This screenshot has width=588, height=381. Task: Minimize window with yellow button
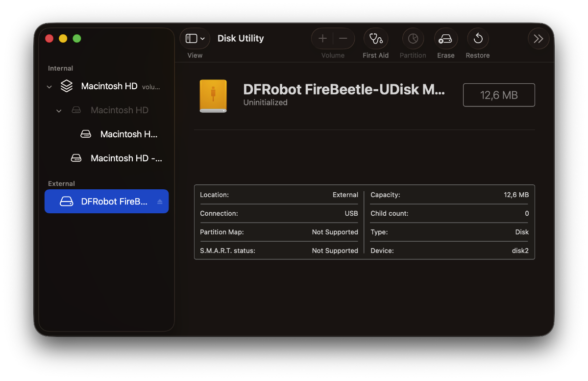click(x=63, y=38)
